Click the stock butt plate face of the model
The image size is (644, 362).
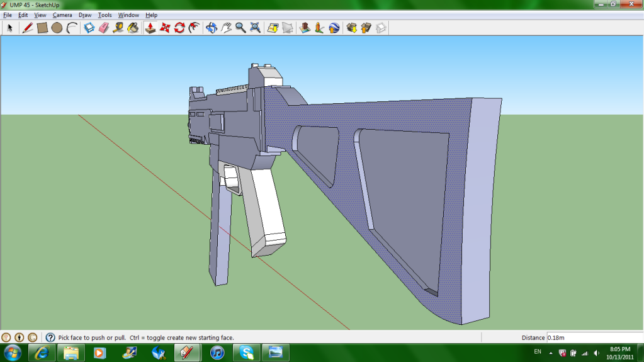[480, 210]
